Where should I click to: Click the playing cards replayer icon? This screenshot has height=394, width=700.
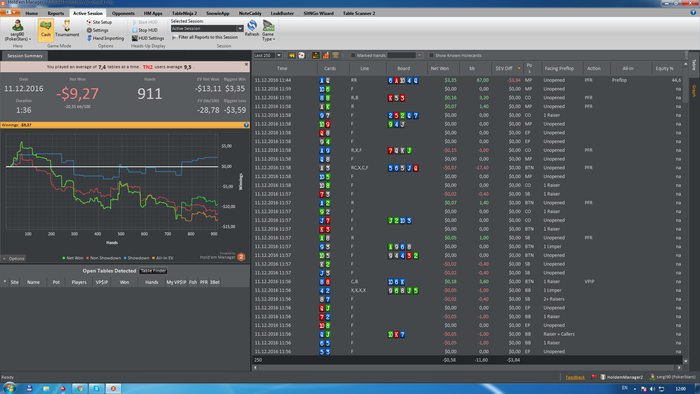pyautogui.click(x=301, y=55)
